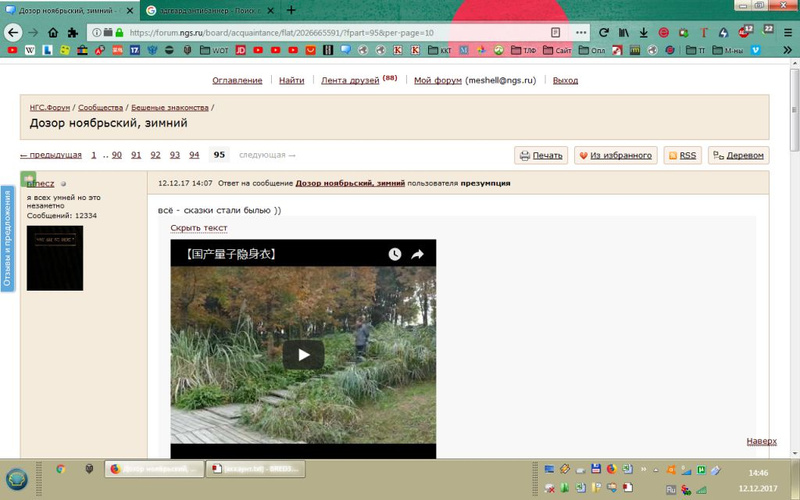Click the Оглавление menu link
This screenshot has height=500, width=800.
237,80
